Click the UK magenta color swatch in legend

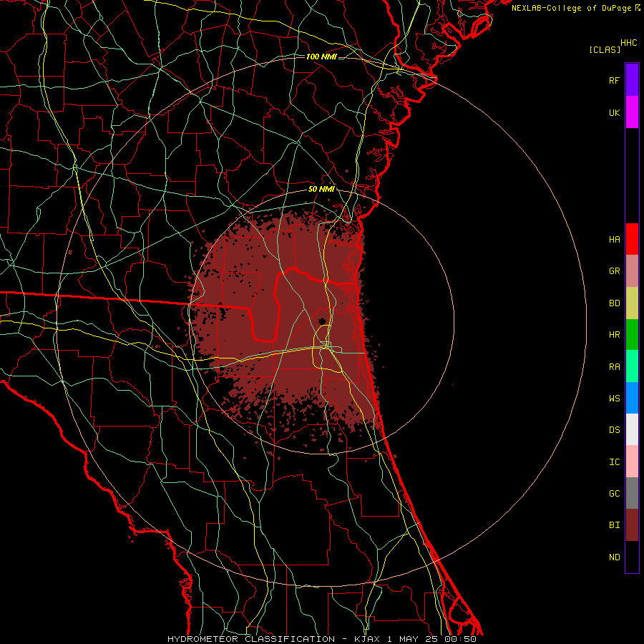(x=632, y=112)
